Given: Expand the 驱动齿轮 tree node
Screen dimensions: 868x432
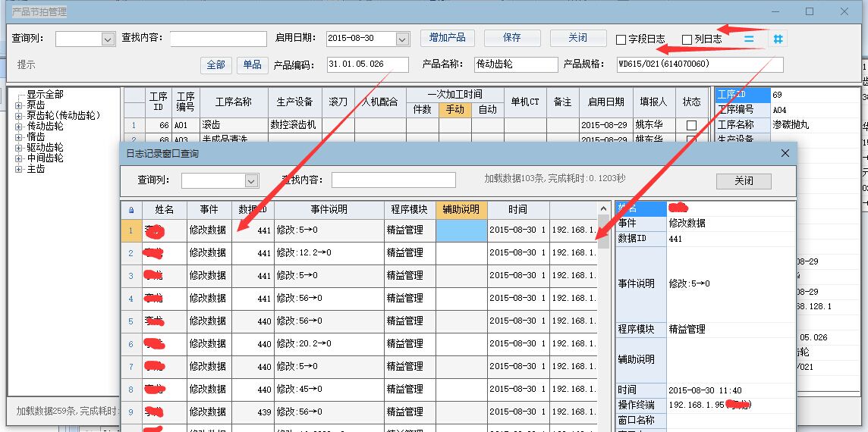Looking at the screenshot, I should [19, 148].
